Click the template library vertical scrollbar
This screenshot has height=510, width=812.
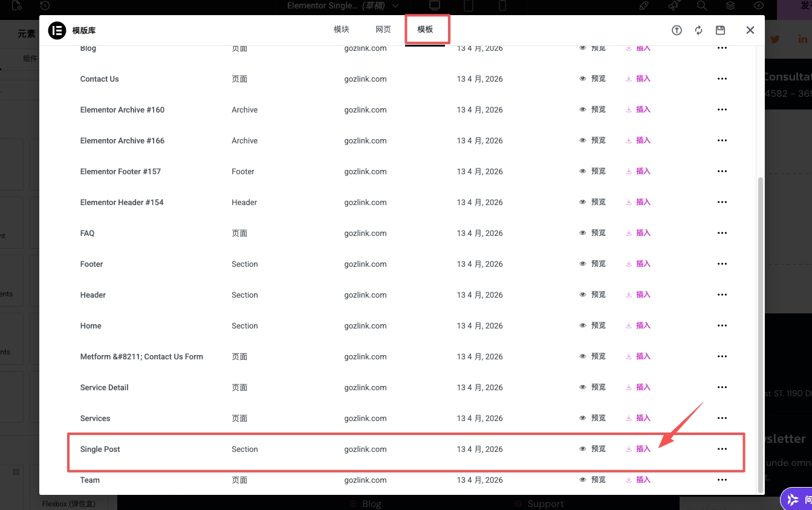point(761,335)
